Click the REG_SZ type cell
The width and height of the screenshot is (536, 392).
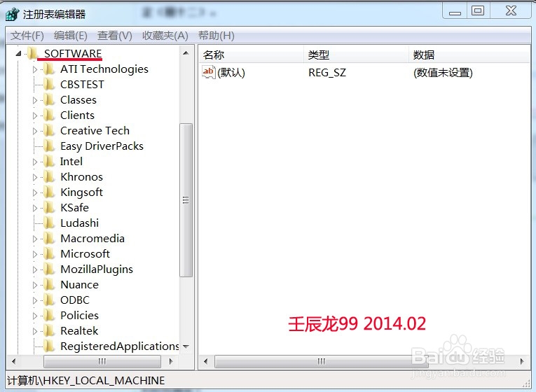tap(327, 72)
